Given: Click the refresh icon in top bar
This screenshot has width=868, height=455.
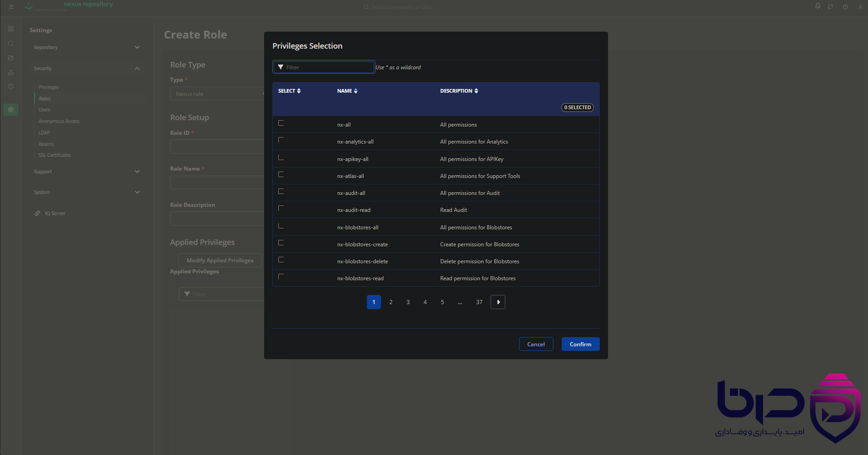Looking at the screenshot, I should click(x=830, y=7).
